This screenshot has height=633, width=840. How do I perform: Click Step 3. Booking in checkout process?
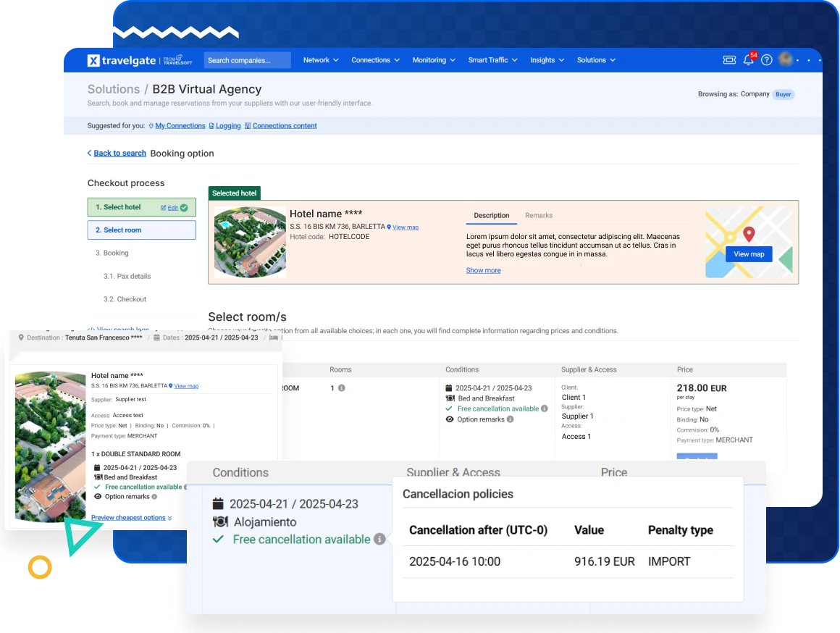tap(112, 253)
